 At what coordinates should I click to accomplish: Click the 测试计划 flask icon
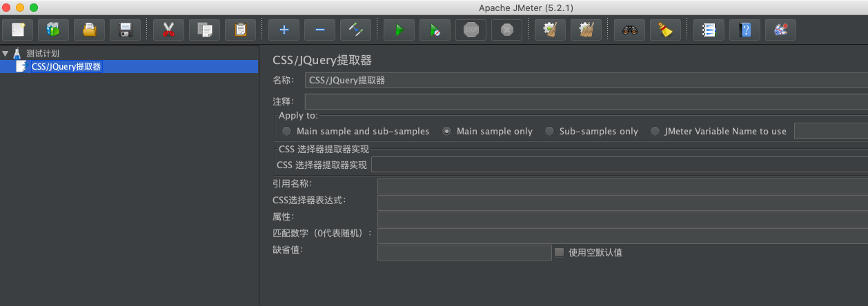pyautogui.click(x=17, y=53)
